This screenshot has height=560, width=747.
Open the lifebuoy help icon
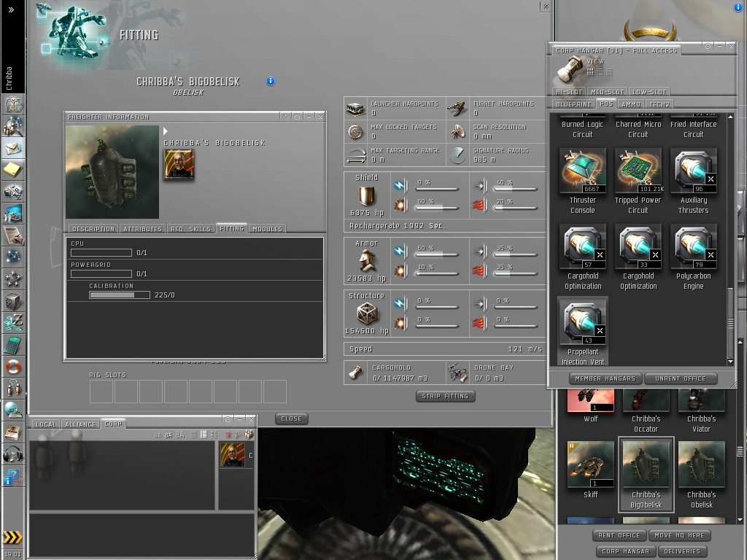point(13,367)
